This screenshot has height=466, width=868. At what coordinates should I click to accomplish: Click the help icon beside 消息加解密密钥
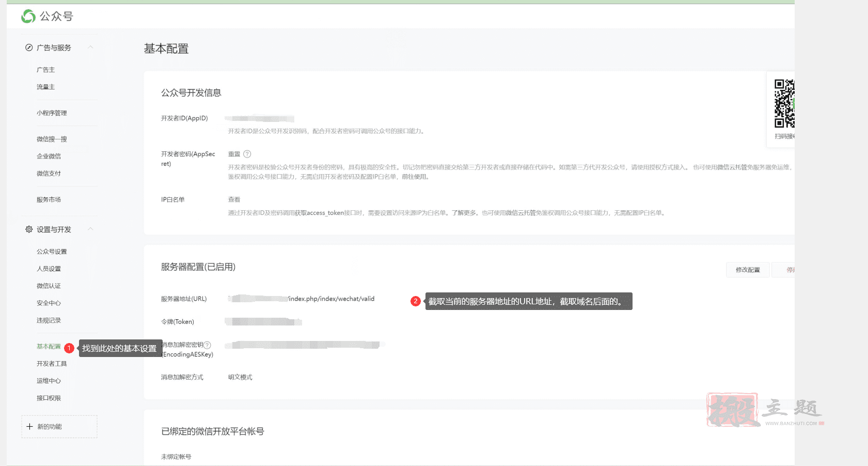207,345
